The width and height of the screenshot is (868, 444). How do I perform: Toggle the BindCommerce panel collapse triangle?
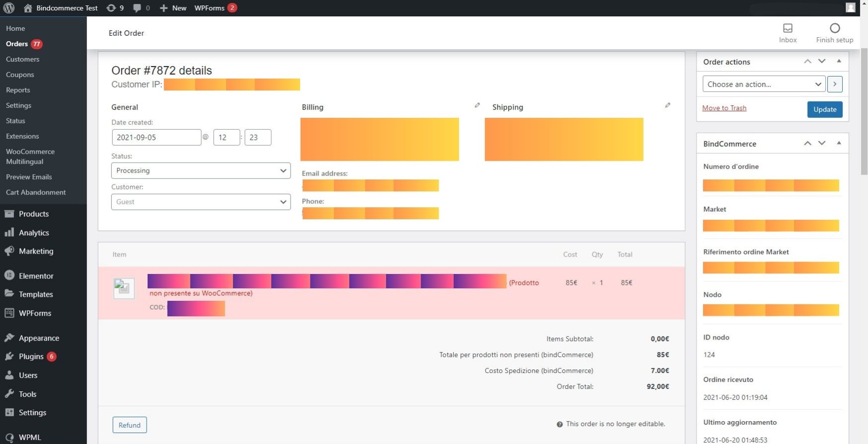coord(839,143)
